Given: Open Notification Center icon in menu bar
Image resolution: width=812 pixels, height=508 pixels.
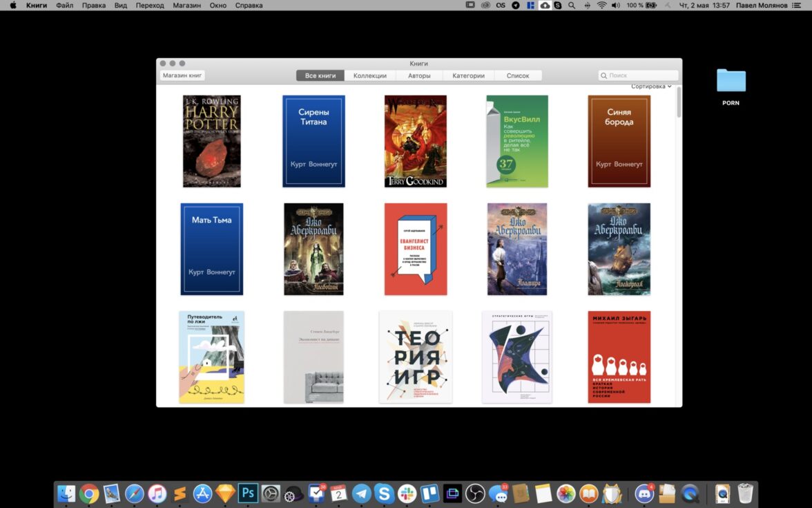Looking at the screenshot, I should point(802,6).
